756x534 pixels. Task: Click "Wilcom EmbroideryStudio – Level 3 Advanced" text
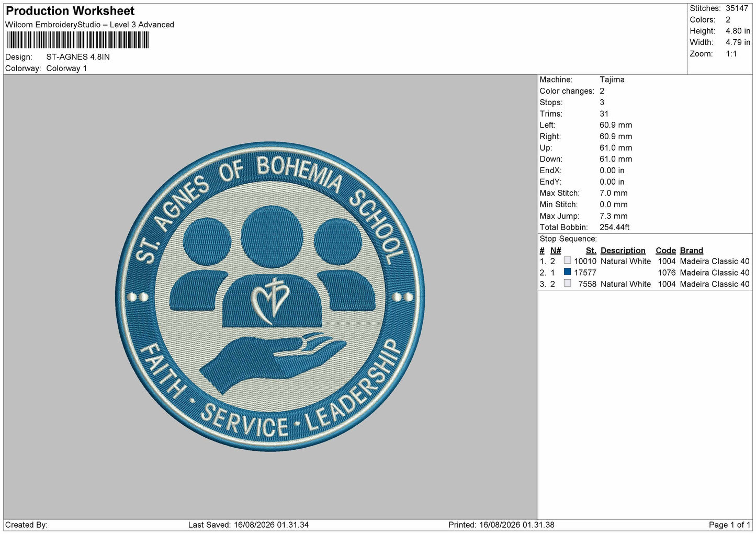click(x=89, y=25)
